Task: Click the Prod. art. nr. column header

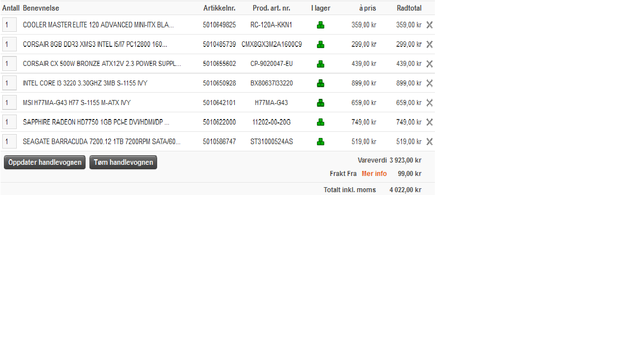Action: (x=272, y=8)
